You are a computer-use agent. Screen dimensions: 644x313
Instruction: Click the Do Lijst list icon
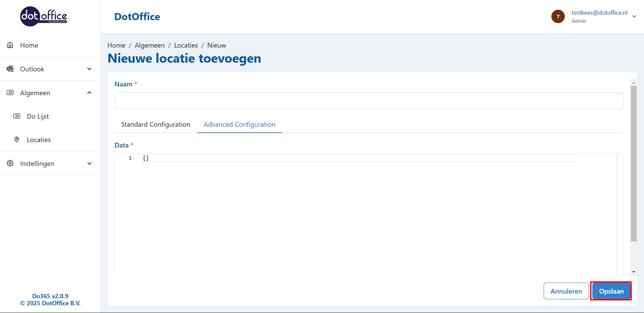(x=17, y=116)
